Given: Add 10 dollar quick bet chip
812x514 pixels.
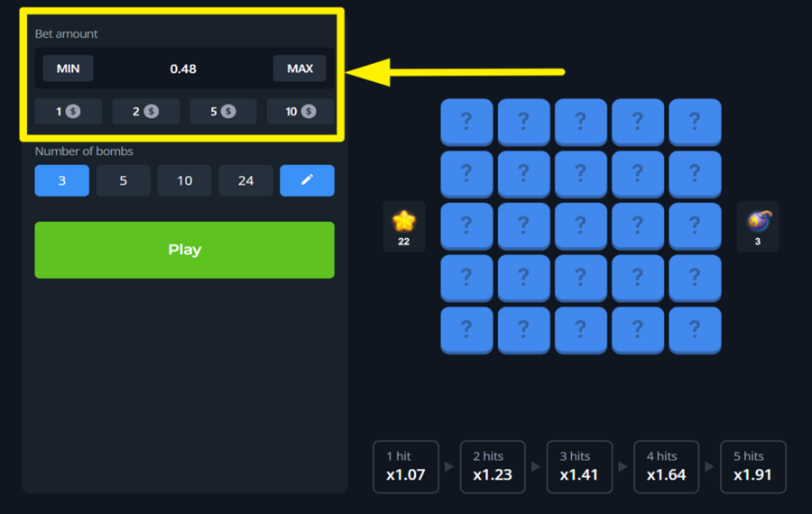Looking at the screenshot, I should coord(300,112).
